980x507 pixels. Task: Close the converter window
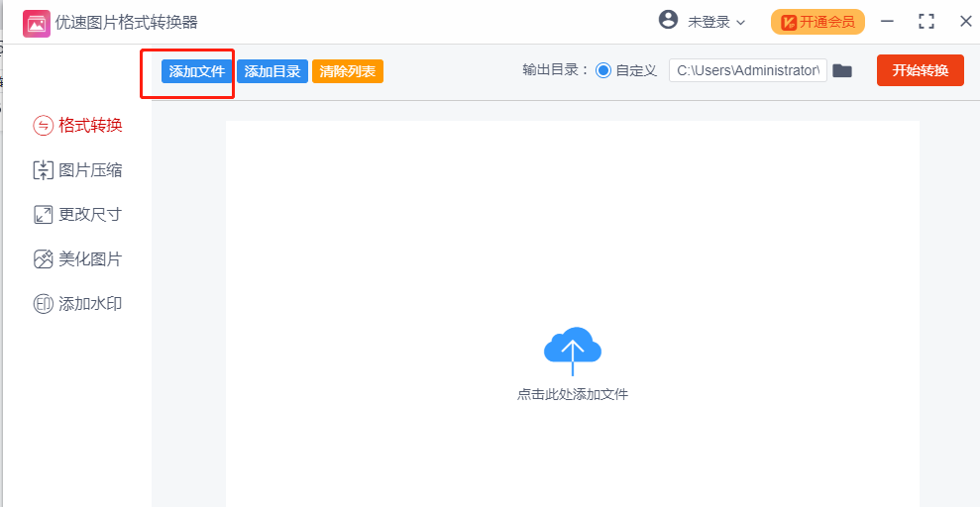965,22
